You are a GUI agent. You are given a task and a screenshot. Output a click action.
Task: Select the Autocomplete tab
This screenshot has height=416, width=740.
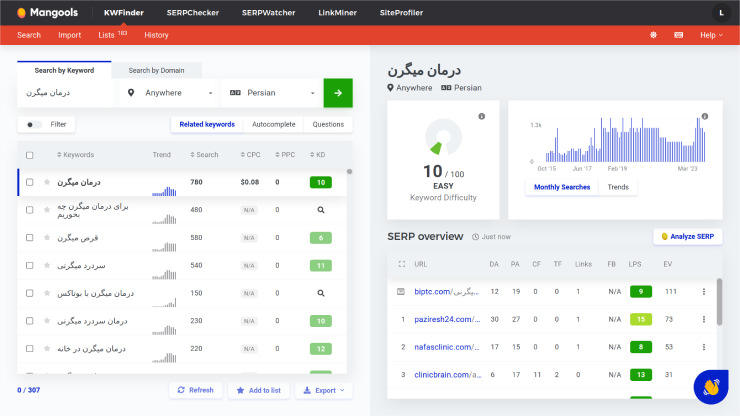coord(273,125)
